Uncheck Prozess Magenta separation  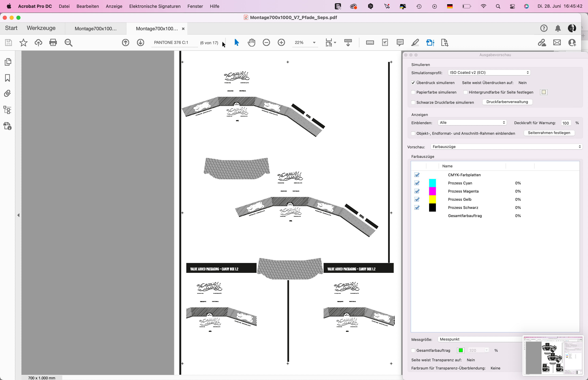pos(417,191)
